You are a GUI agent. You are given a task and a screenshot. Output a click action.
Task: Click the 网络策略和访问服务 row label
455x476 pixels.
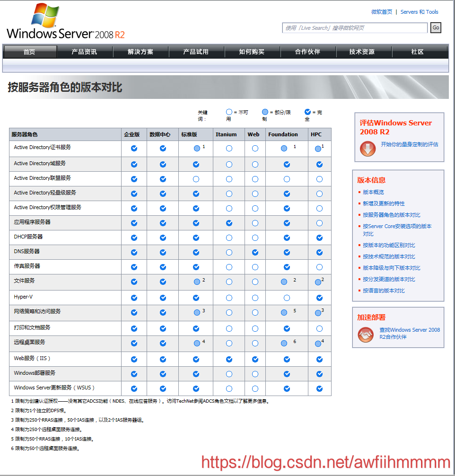click(37, 311)
